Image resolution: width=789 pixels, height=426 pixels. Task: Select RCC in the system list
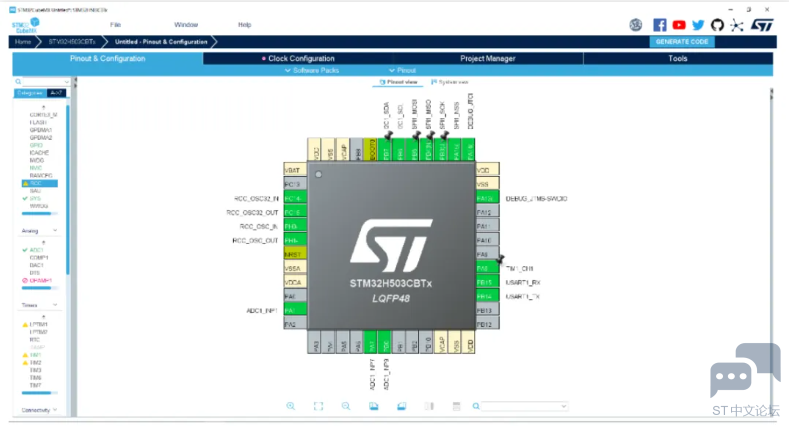(40, 183)
